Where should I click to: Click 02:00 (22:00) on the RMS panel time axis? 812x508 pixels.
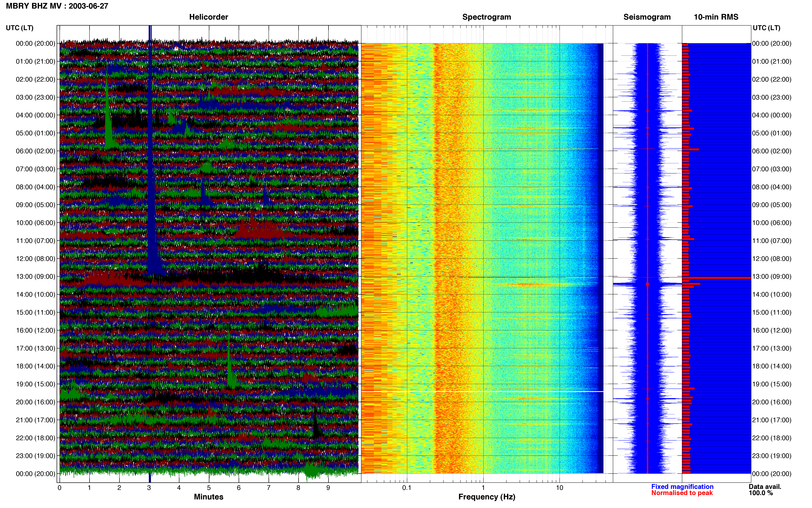tap(772, 80)
